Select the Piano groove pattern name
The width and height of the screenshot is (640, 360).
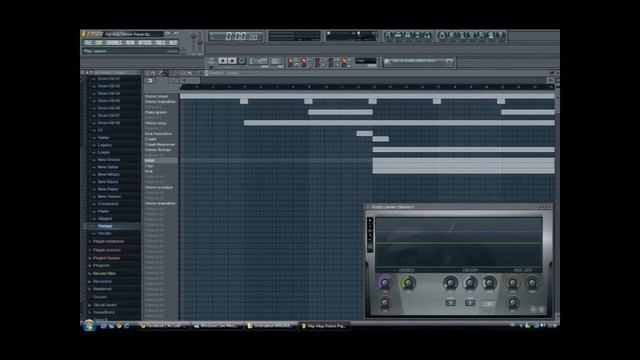[156, 112]
